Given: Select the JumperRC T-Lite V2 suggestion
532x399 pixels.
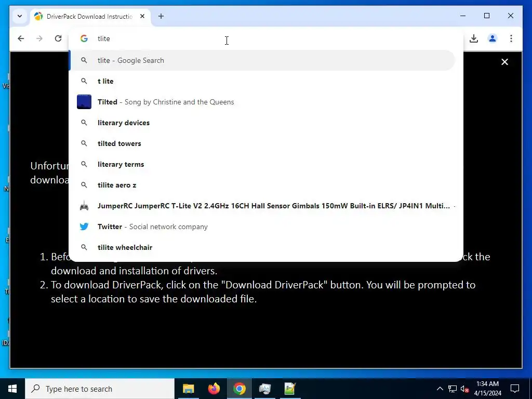Looking at the screenshot, I should click(x=262, y=206).
